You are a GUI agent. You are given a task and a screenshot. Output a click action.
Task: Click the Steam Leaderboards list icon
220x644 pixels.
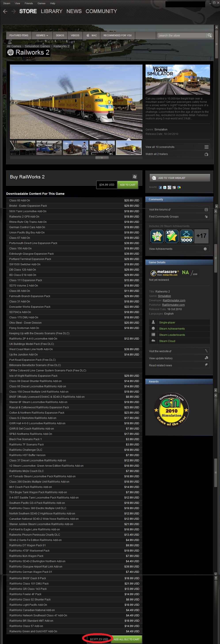pyautogui.click(x=153, y=335)
